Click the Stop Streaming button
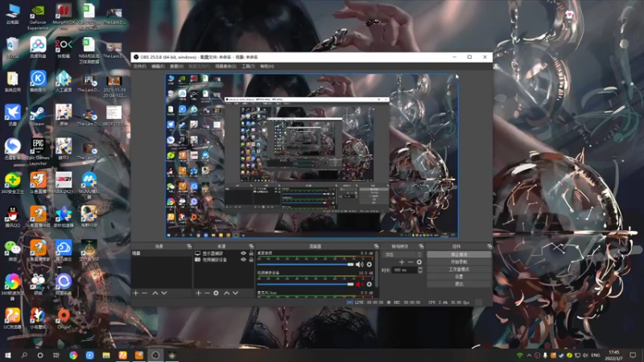Image resolution: width=644 pixels, height=362 pixels. pyautogui.click(x=459, y=254)
